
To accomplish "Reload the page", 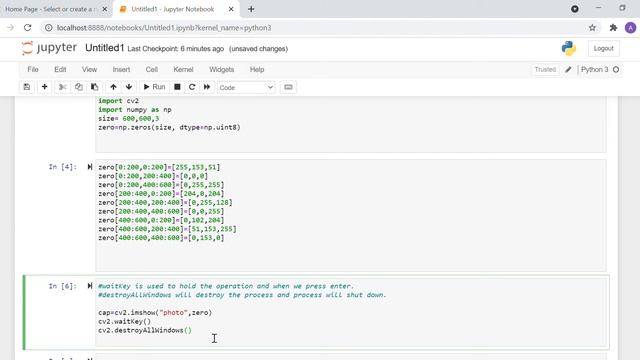I will point(27,27).
